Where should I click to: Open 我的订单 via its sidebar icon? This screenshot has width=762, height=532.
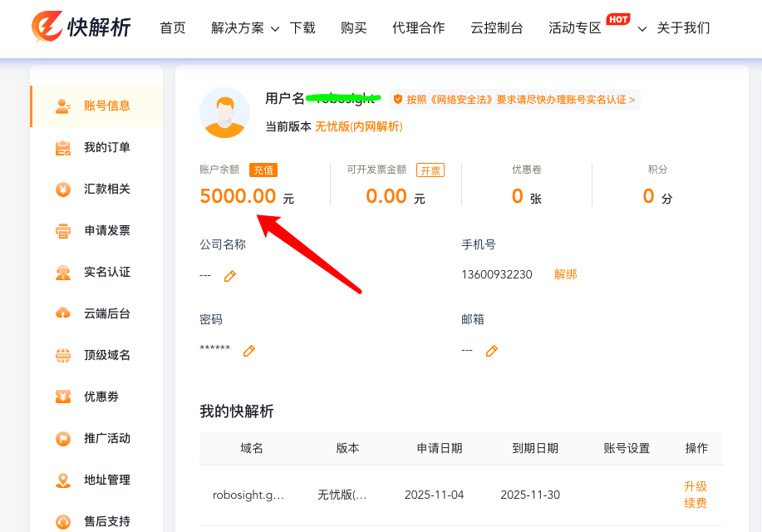click(x=63, y=148)
